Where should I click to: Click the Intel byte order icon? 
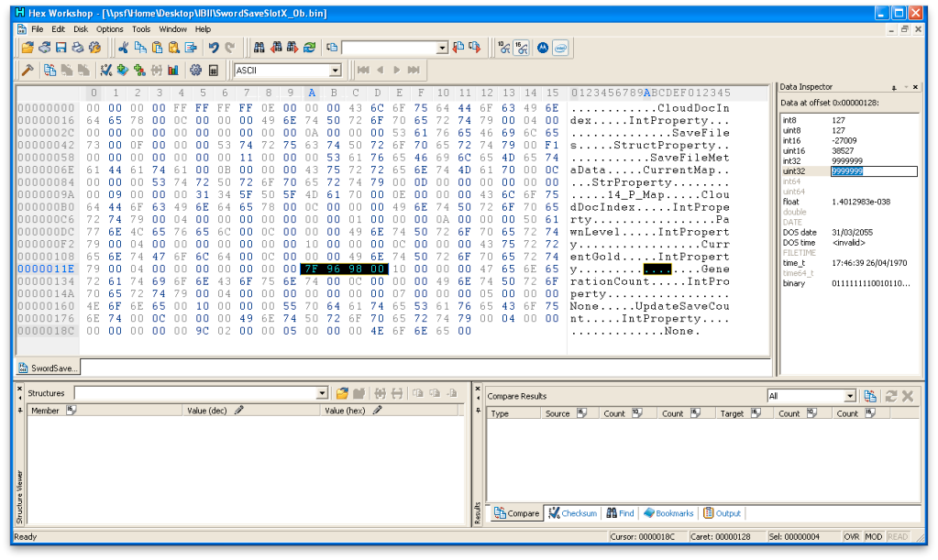pos(560,48)
